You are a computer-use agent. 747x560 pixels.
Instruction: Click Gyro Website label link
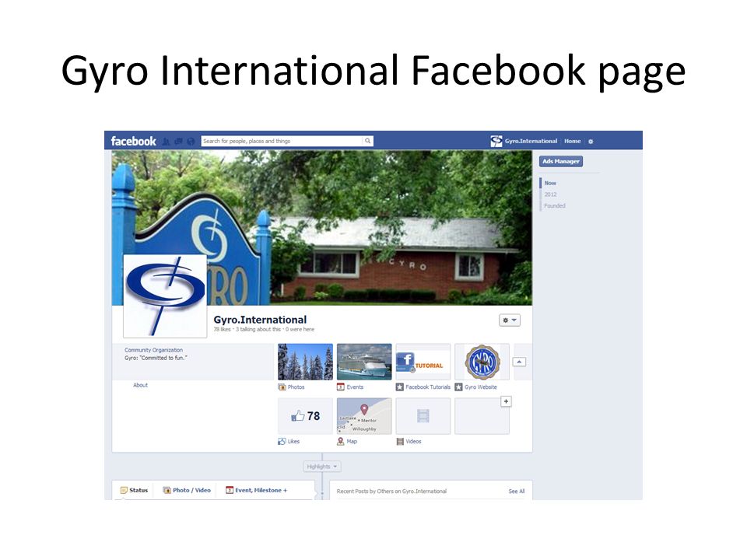tap(481, 387)
